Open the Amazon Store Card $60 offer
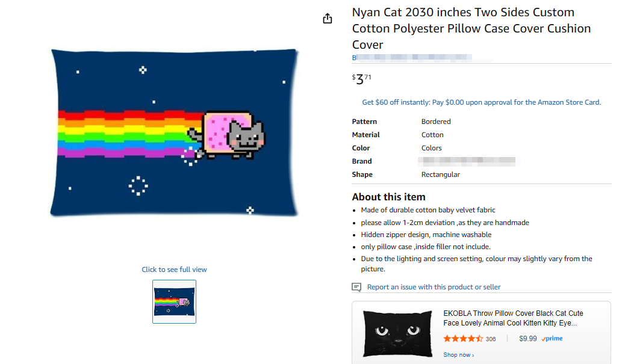Viewport: 622px width, 364px height. 481,102
